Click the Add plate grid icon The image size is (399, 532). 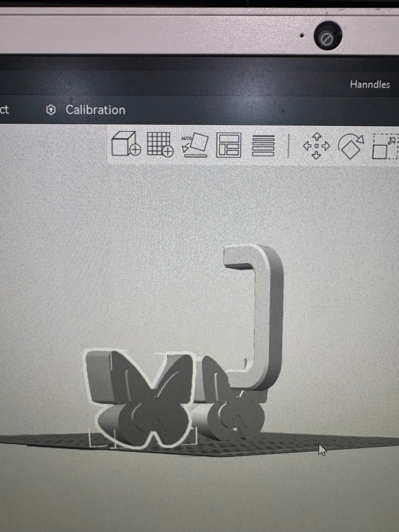160,144
